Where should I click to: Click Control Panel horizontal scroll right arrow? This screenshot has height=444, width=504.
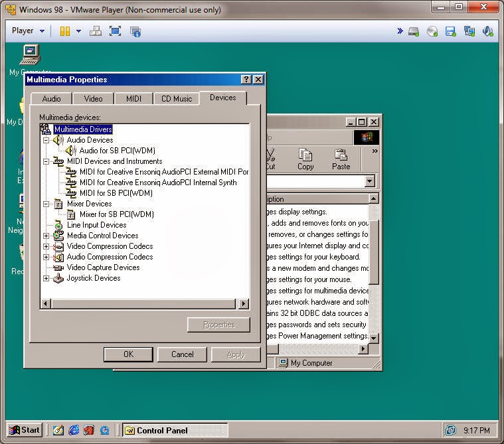[x=363, y=348]
